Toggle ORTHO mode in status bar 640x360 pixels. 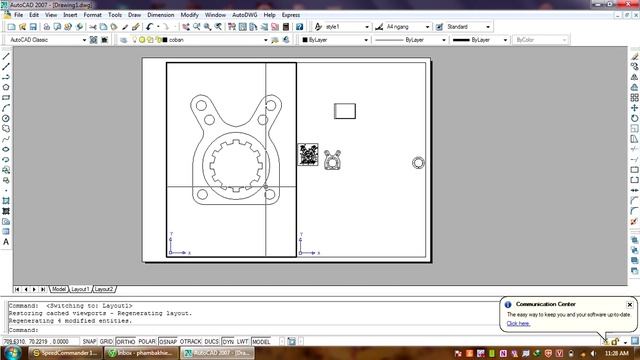tap(126, 342)
